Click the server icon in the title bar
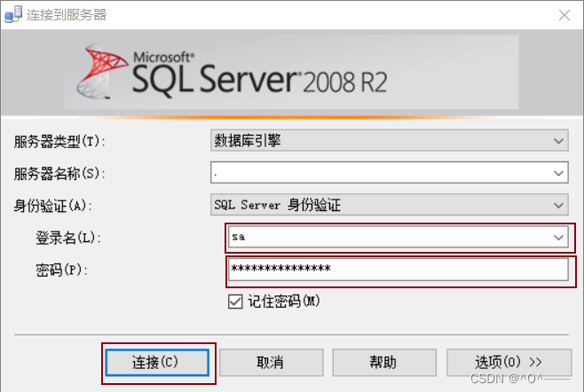This screenshot has width=584, height=392. click(x=13, y=15)
